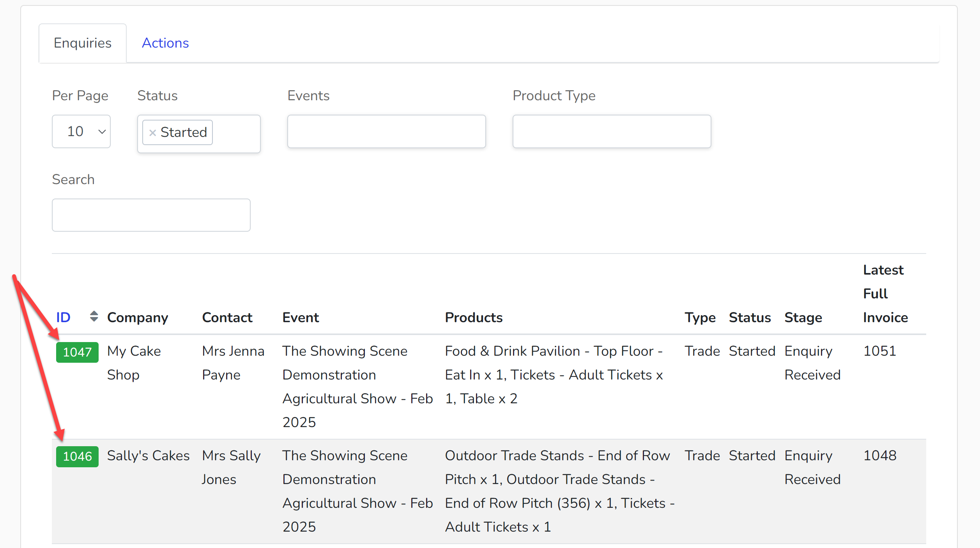Open the Product Type filter field
980x548 pixels.
coord(612,131)
